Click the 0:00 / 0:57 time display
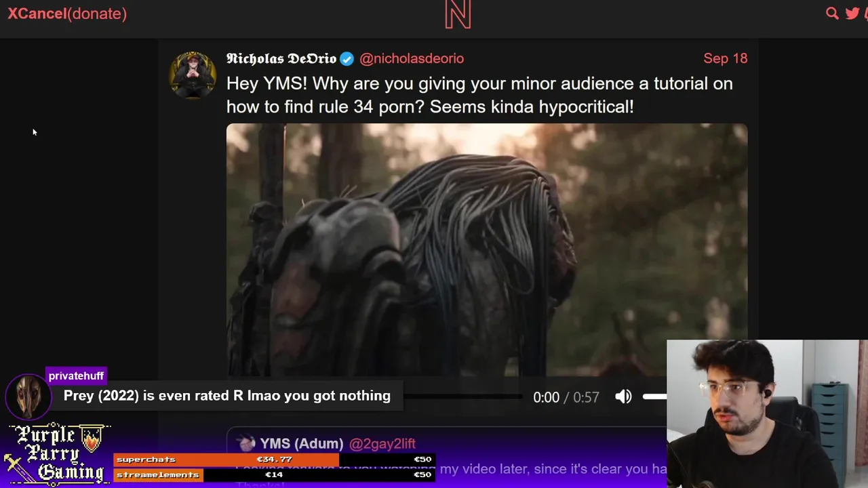 pos(566,397)
